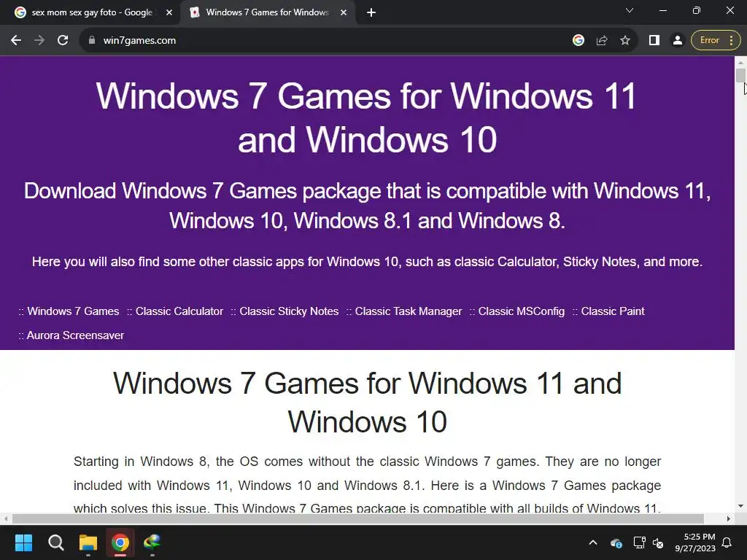The width and height of the screenshot is (747, 560).
Task: Expand the tab search dropdown
Action: click(x=630, y=10)
